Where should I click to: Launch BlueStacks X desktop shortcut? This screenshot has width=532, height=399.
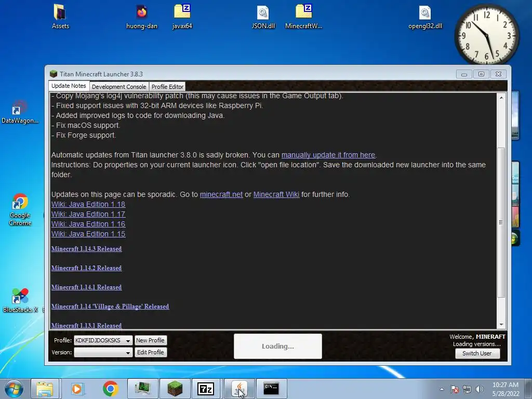click(20, 300)
